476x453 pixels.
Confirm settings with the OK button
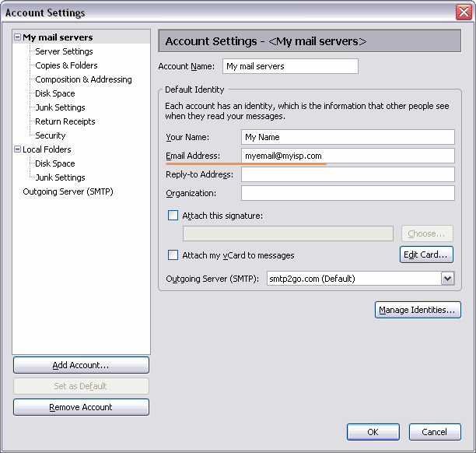[x=373, y=432]
